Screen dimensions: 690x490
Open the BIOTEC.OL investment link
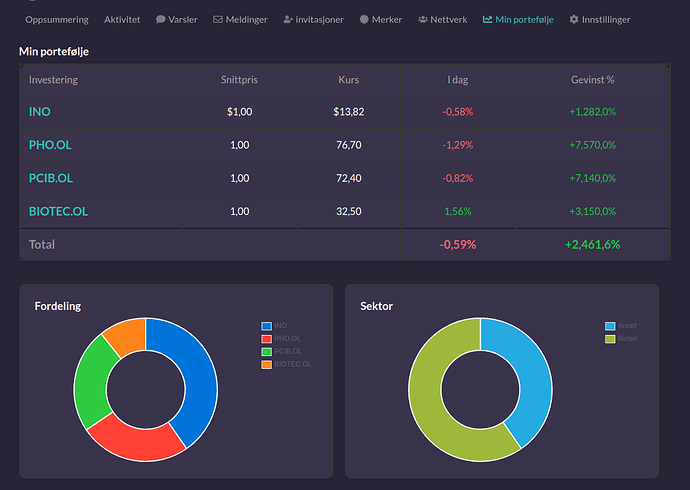58,212
